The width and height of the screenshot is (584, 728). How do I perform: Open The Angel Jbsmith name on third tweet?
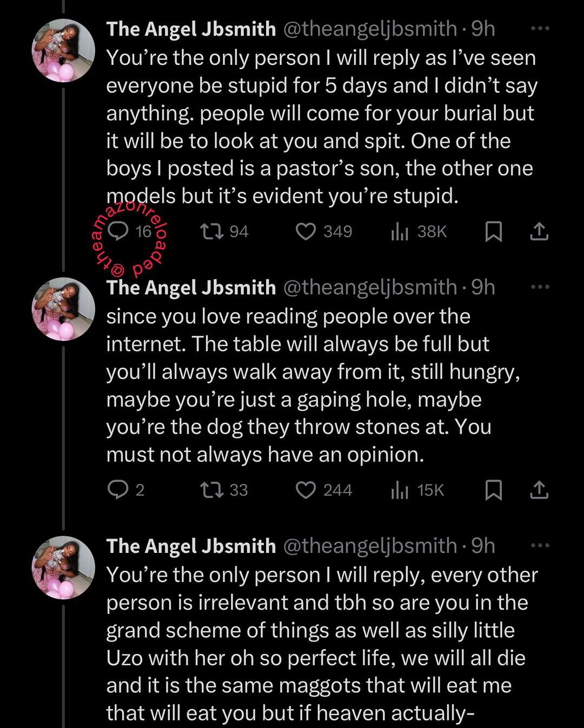[191, 546]
